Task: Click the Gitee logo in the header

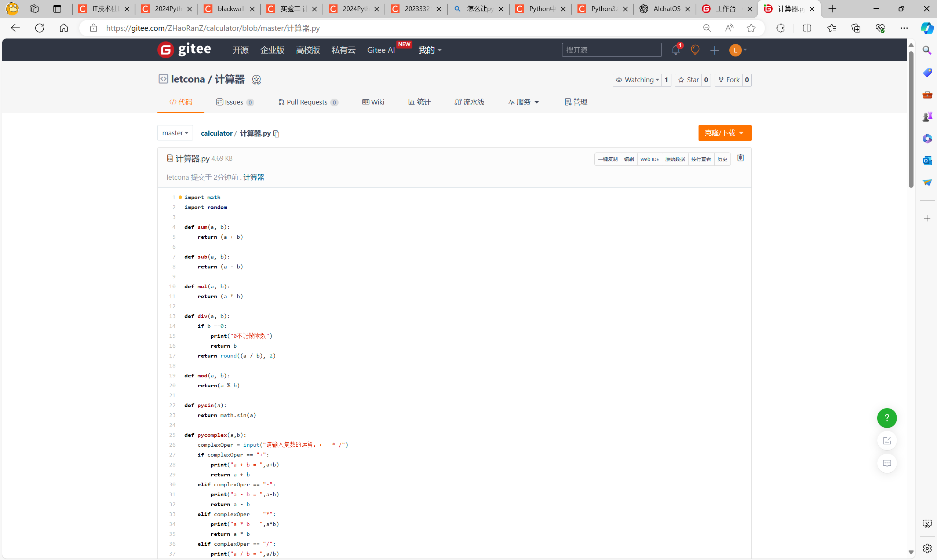Action: pos(184,50)
